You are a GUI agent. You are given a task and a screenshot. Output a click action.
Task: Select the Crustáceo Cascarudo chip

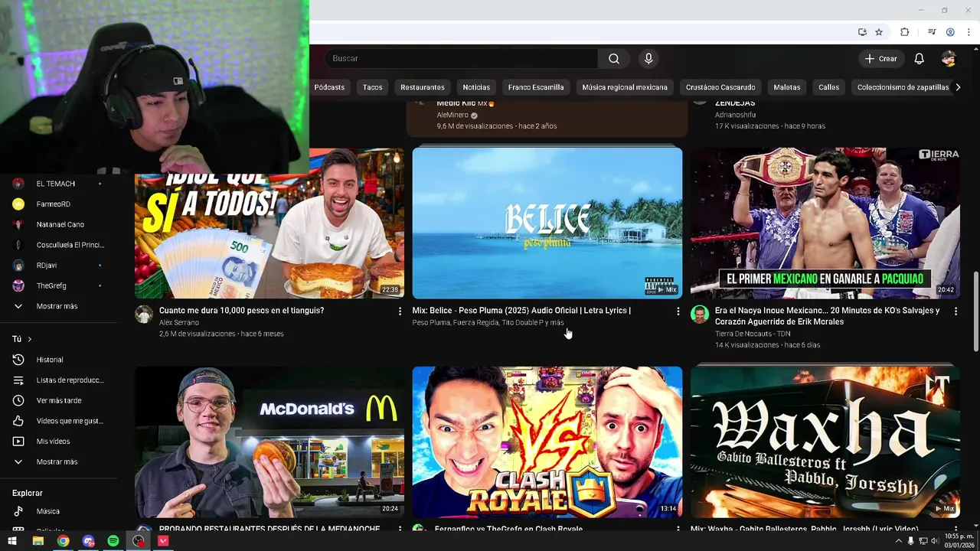pyautogui.click(x=720, y=87)
